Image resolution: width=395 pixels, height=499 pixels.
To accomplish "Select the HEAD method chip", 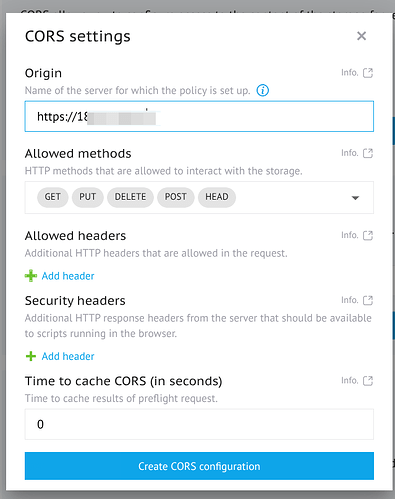I will point(217,197).
